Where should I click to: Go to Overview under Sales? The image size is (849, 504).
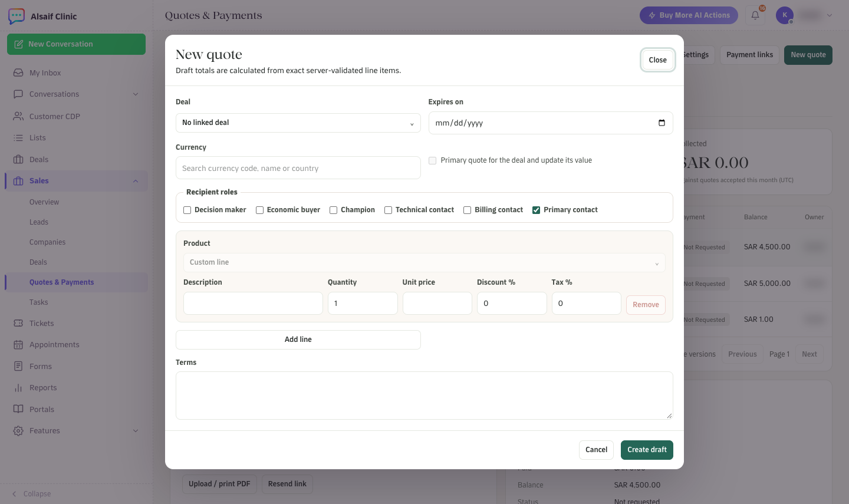(x=44, y=202)
